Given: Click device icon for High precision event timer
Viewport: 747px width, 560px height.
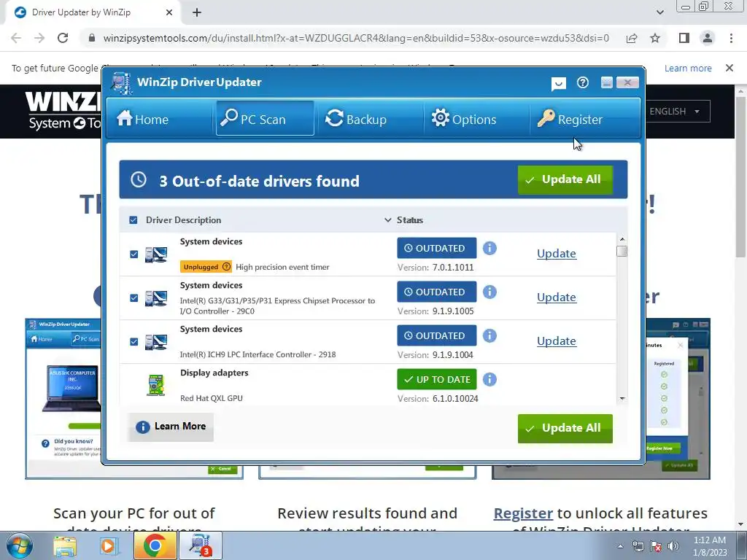Looking at the screenshot, I should click(156, 254).
